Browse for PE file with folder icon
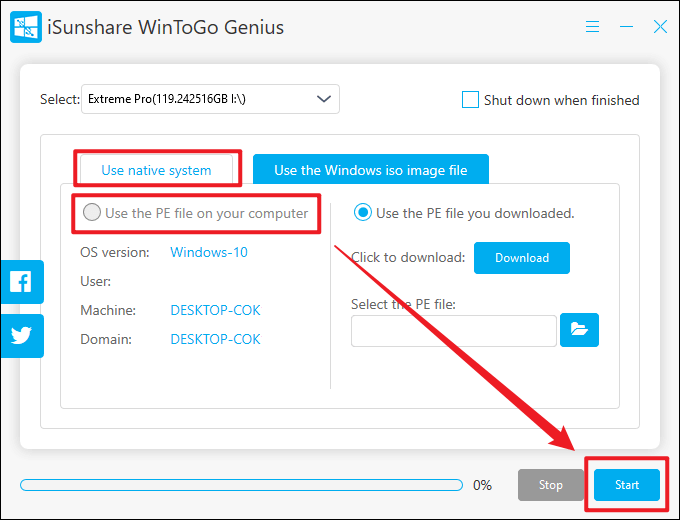This screenshot has height=520, width=680. 579,330
